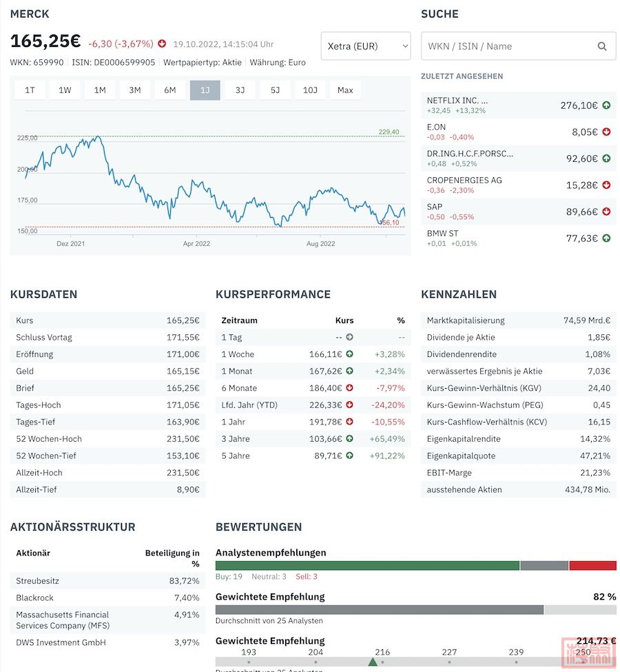
Task: Select the 1T chart range tab
Action: tap(30, 90)
